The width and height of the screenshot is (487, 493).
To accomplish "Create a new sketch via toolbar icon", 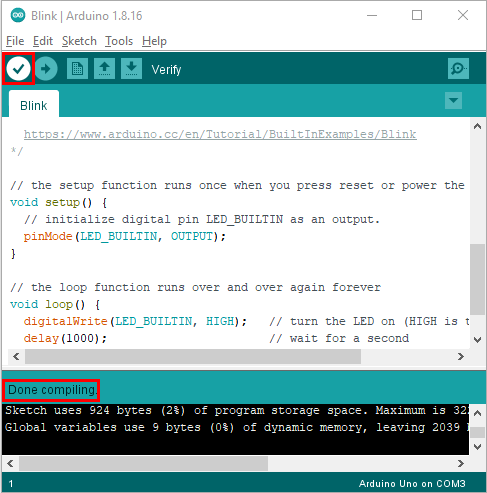I will (77, 69).
